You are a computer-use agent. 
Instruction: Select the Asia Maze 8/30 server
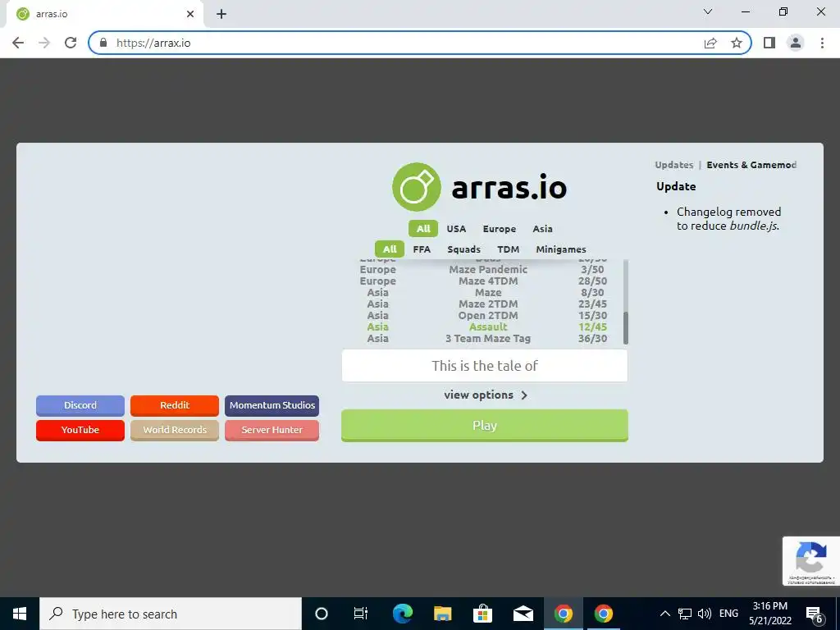point(483,293)
